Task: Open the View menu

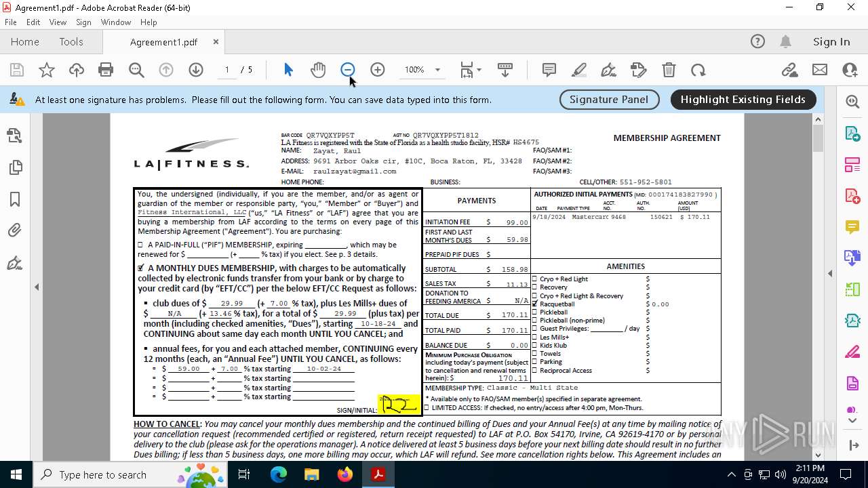Action: click(58, 22)
